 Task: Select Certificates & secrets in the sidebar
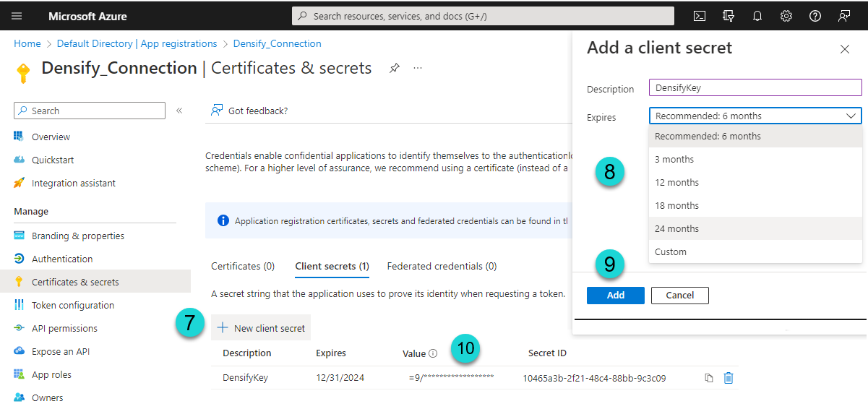pos(95,282)
